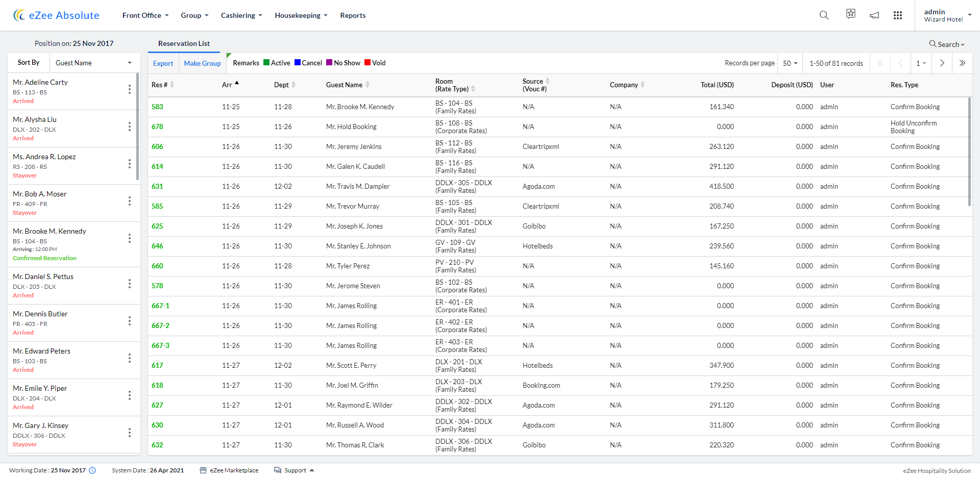Click the Remarks legend label
Viewport: 980px width, 478px height.
[246, 63]
